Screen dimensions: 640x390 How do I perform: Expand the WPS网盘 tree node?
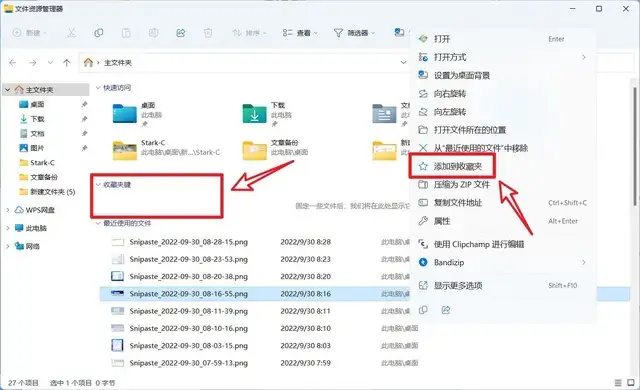click(8, 210)
